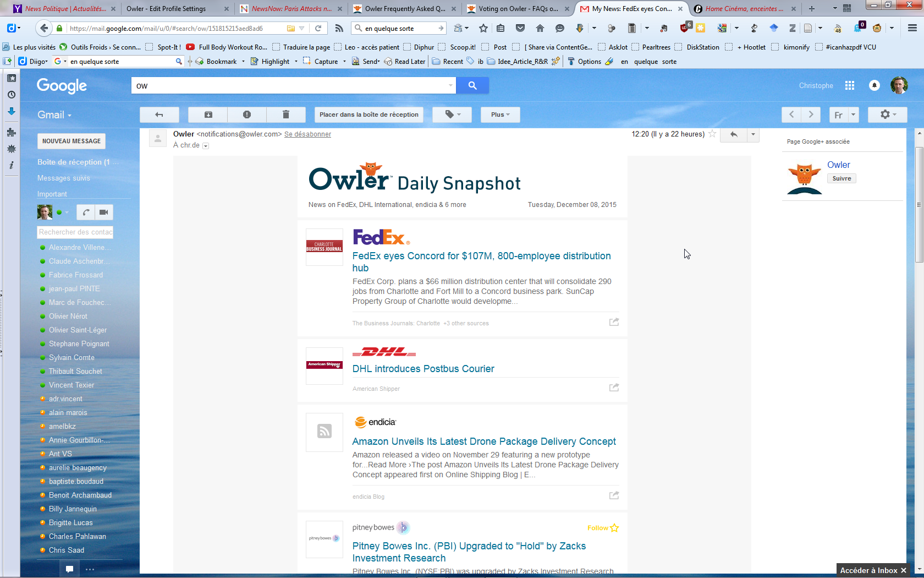Viewport: 924px width, 578px height.
Task: Open chat with Stephane Poignant
Action: [79, 343]
